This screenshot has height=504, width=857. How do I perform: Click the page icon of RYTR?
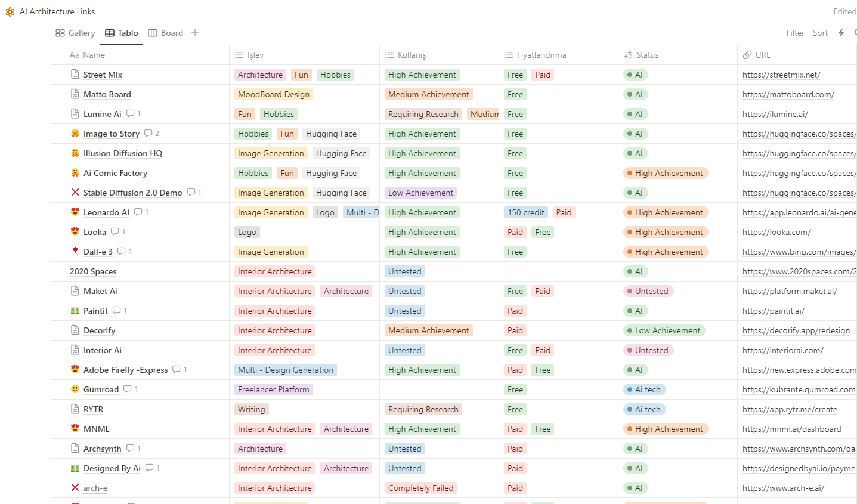point(75,409)
